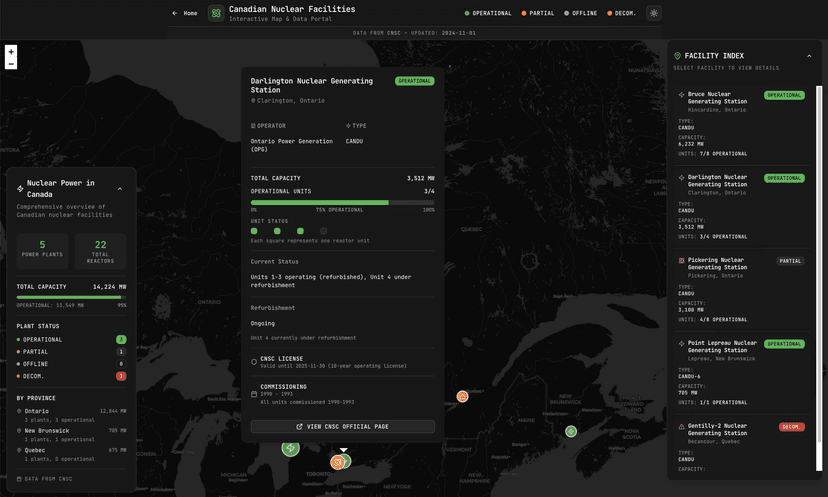Image resolution: width=828 pixels, height=497 pixels.
Task: Open View CNSC Official Page
Action: (343, 426)
